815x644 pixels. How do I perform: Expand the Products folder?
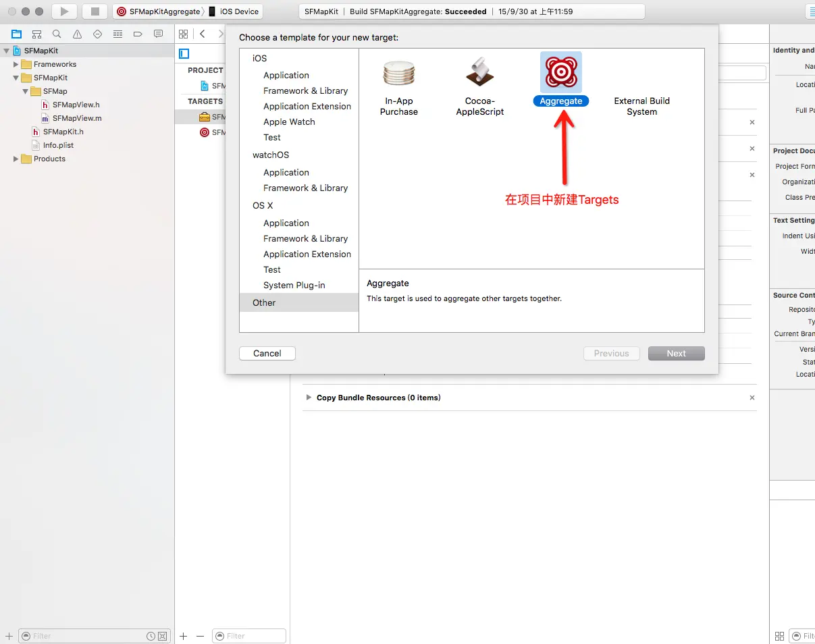16,159
